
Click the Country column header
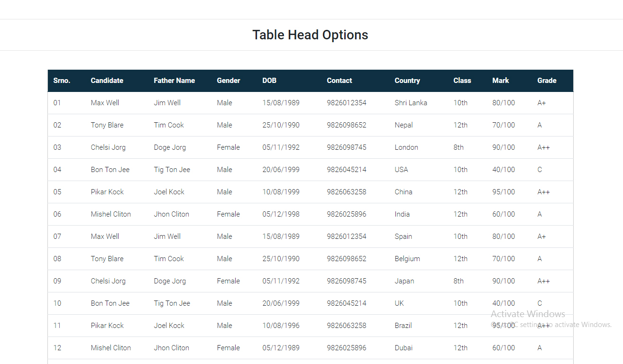click(407, 81)
